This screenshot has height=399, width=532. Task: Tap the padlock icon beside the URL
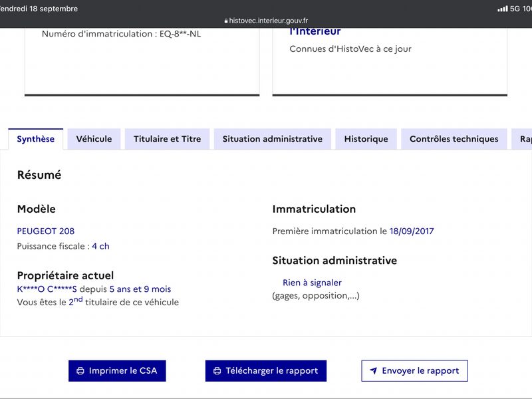click(x=226, y=21)
